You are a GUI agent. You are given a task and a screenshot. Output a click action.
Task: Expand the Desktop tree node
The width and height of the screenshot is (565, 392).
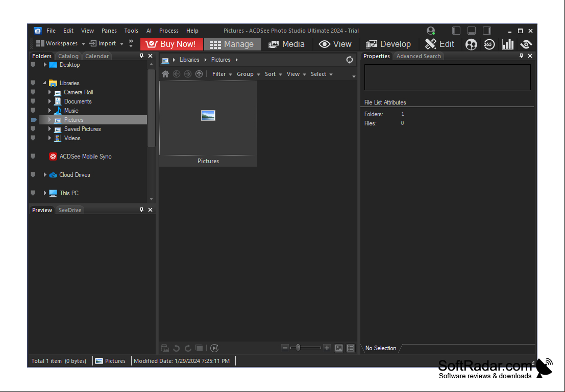point(45,65)
